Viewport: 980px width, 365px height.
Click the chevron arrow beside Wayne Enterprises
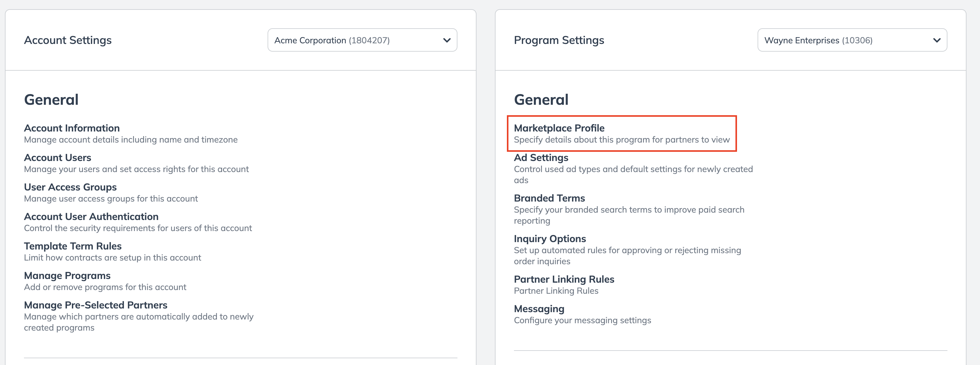point(937,40)
